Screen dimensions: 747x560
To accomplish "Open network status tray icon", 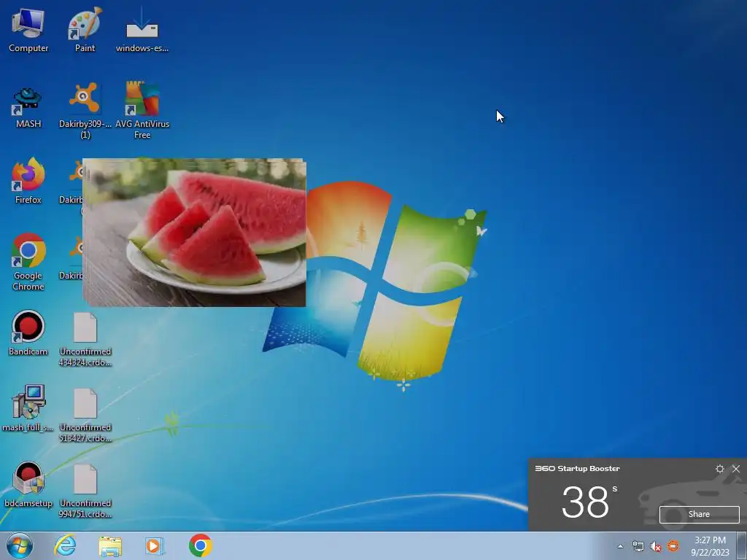I will pyautogui.click(x=638, y=546).
